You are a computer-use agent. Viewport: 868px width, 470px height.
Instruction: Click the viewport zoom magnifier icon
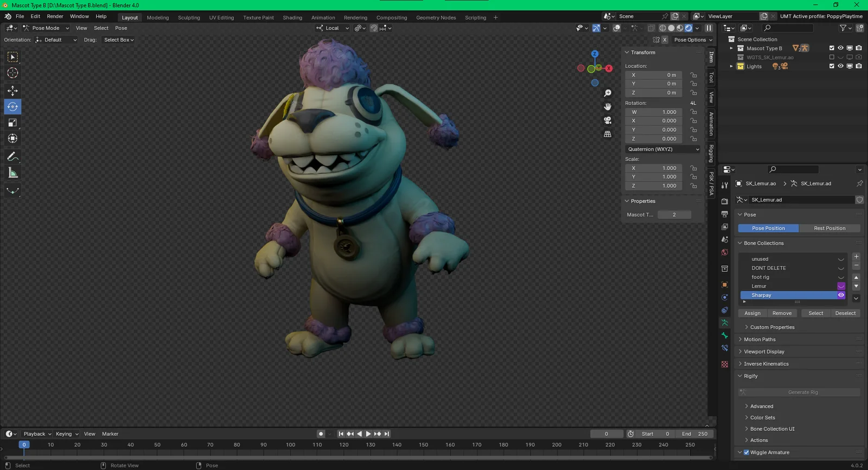(608, 93)
